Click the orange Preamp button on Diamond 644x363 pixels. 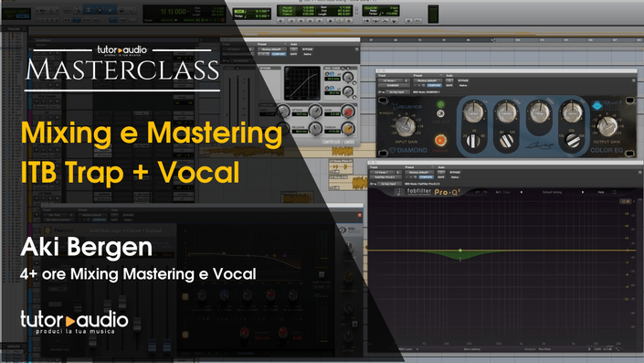(x=440, y=140)
